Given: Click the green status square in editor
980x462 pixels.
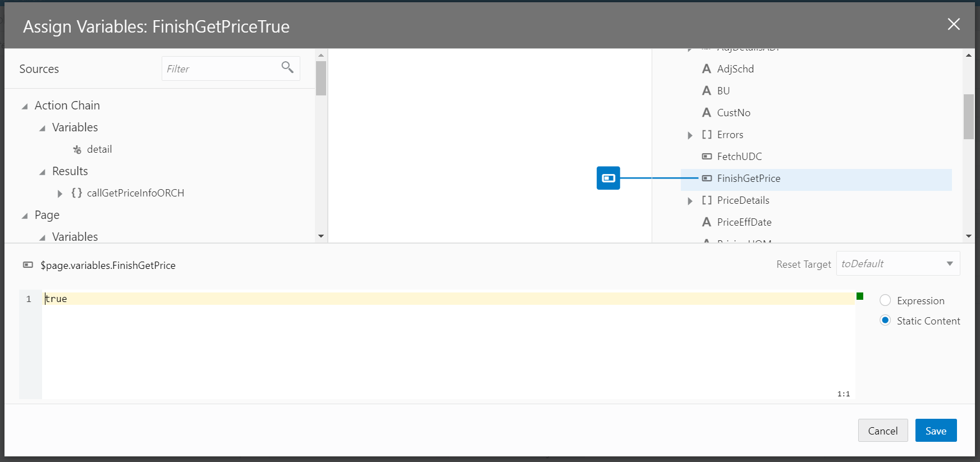Looking at the screenshot, I should pyautogui.click(x=860, y=296).
